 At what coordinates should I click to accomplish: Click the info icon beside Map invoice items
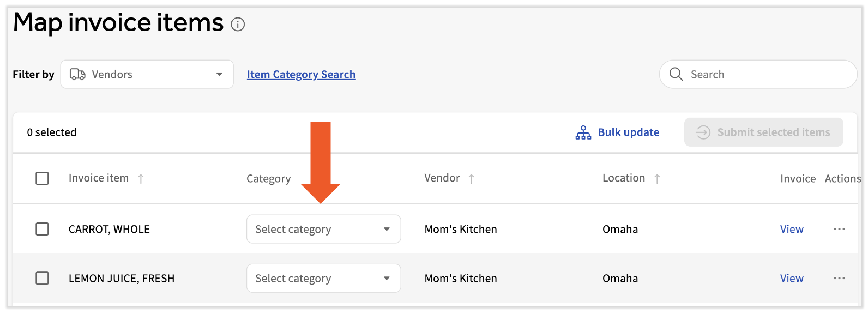coord(238,25)
